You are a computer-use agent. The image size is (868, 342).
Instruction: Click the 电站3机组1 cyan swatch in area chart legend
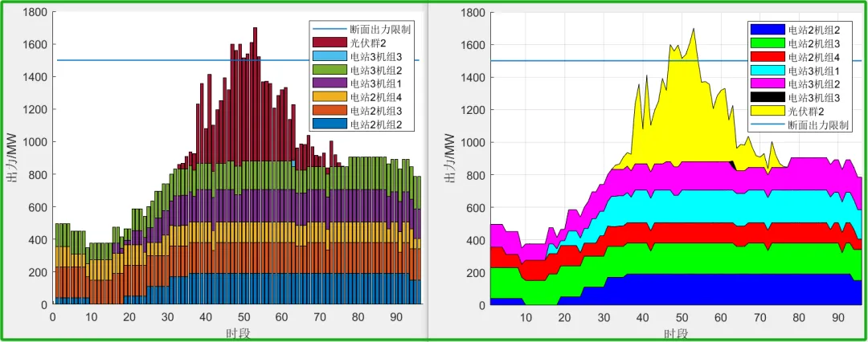(x=768, y=70)
